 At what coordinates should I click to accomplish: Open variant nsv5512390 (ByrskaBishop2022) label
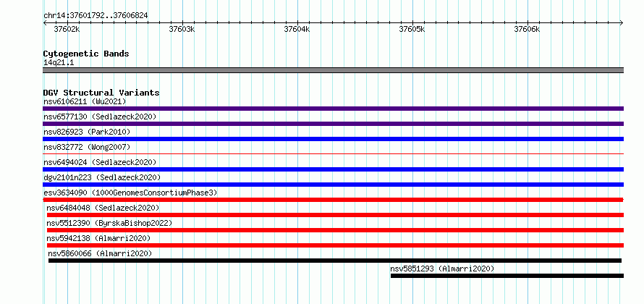109,223
